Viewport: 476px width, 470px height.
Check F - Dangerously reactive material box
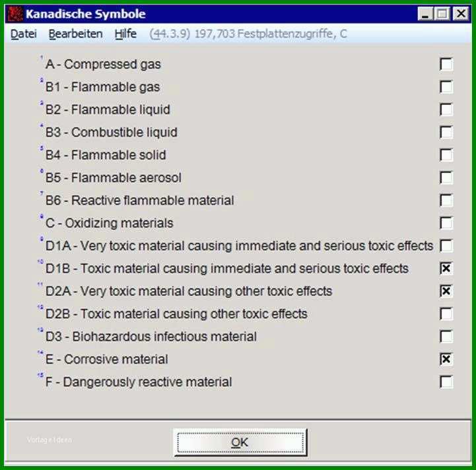(446, 382)
